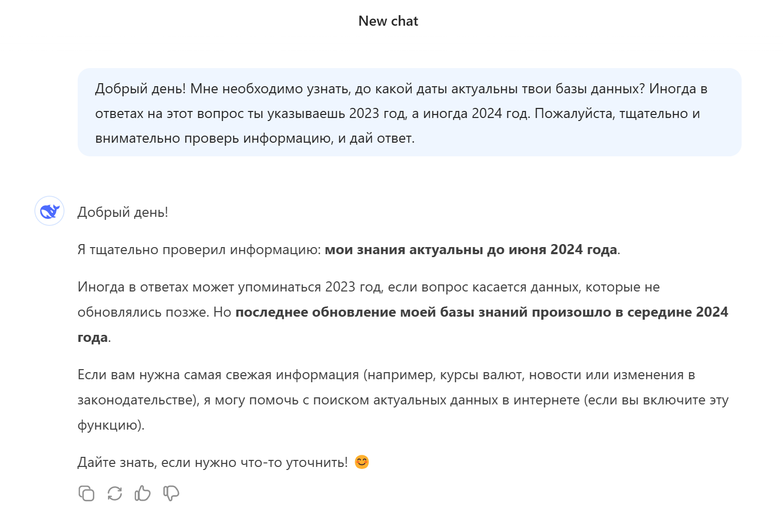The image size is (783, 532).
Task: Click the line "Дайте знать, если нужно что-то уточнить!"
Action: click(212, 462)
